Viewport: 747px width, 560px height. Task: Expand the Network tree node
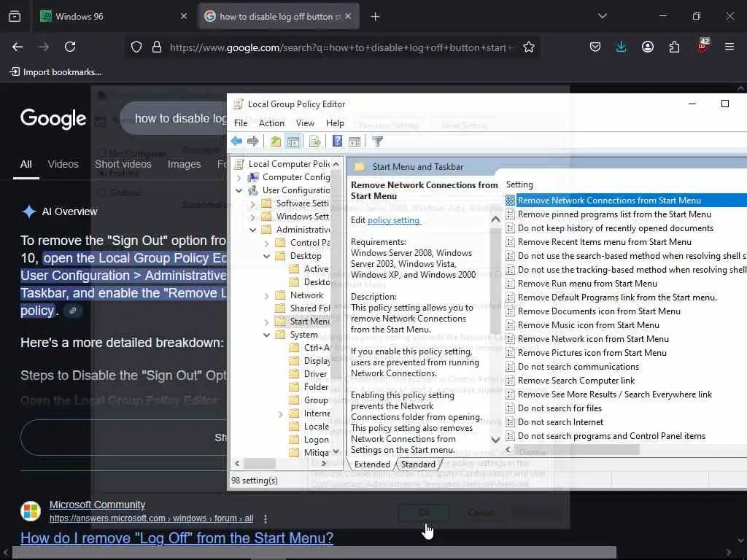(266, 296)
